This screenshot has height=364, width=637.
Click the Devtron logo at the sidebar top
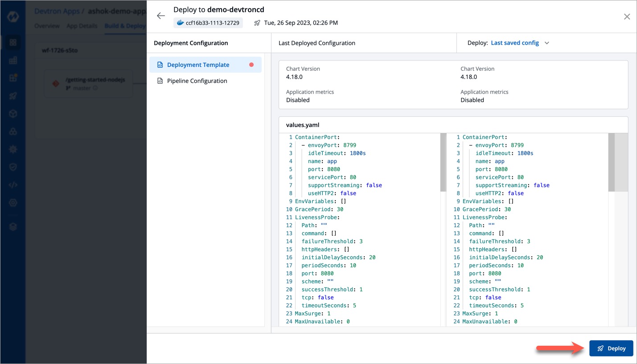[x=13, y=16]
